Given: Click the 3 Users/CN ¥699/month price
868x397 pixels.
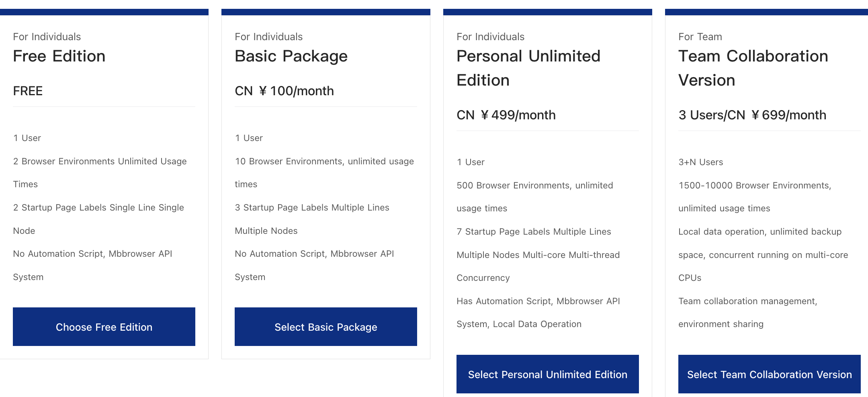Looking at the screenshot, I should pyautogui.click(x=752, y=115).
